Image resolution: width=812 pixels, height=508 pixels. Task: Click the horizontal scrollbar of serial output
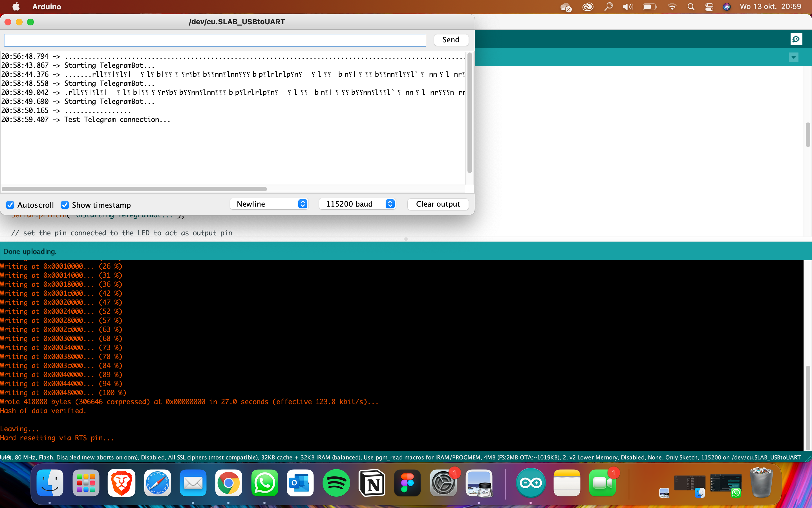point(134,189)
